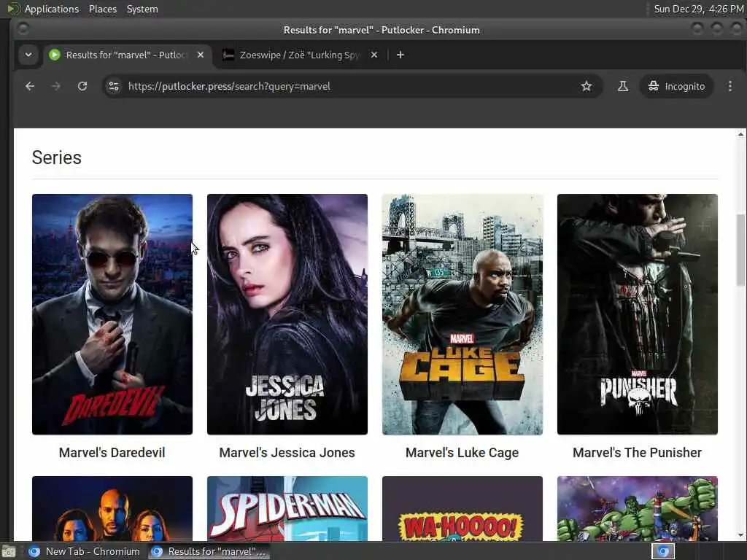Open the Applications menu
Screen dimensions: 747x560
(52, 9)
